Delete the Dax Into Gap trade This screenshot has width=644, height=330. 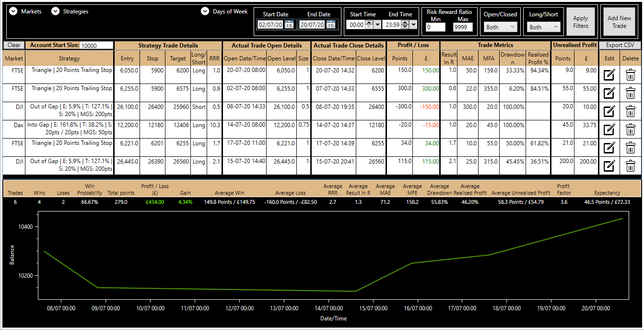631,130
